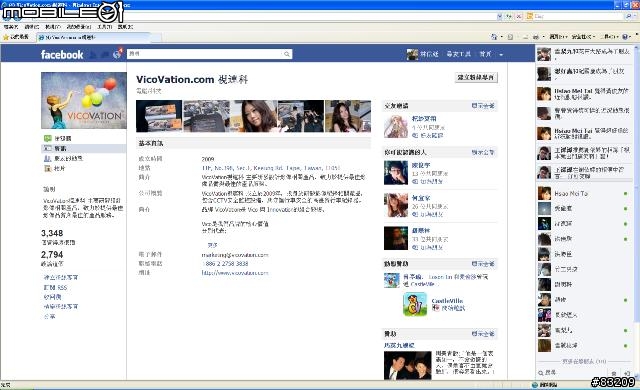640x390 pixels.
Task: Select the VicoVation browser tab
Action: [x=94, y=37]
